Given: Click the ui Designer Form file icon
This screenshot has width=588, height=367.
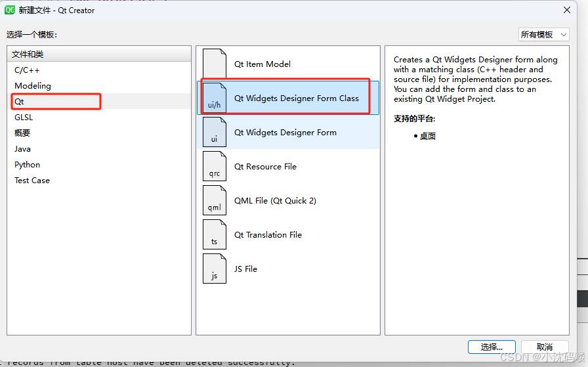Looking at the screenshot, I should 215,133.
